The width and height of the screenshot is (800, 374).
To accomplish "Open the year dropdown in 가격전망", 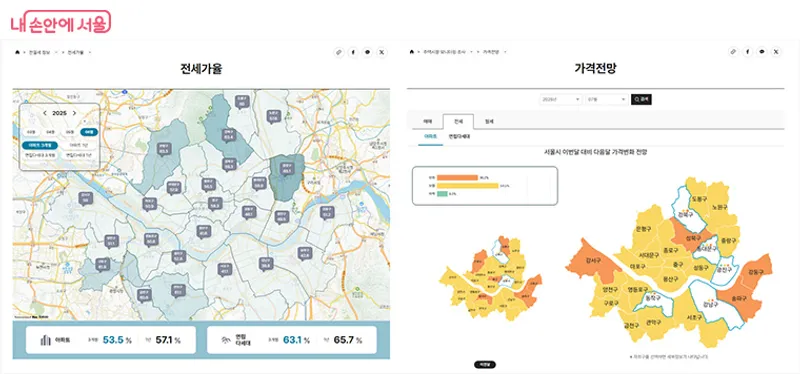I will point(561,99).
